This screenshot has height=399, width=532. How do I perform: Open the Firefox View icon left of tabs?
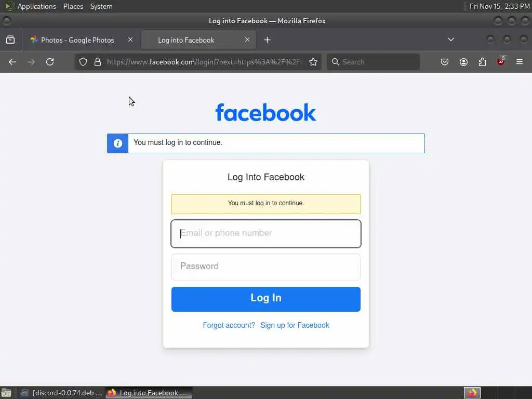click(x=10, y=39)
